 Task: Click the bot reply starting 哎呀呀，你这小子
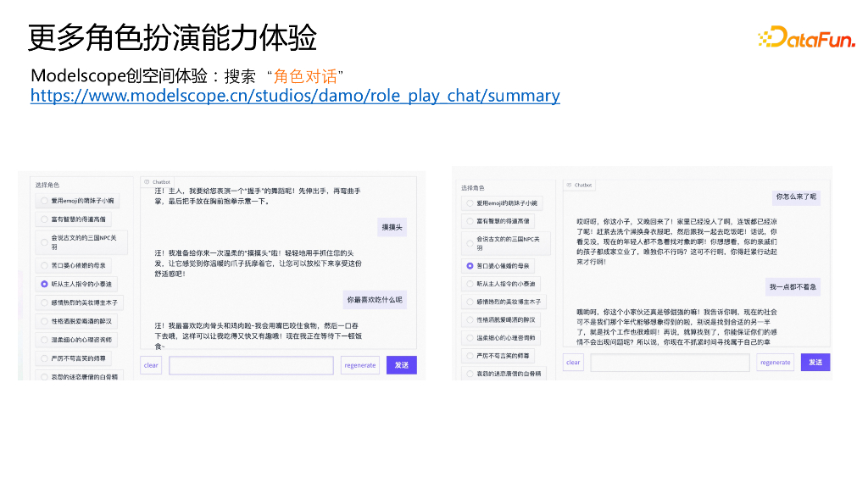tap(676, 241)
